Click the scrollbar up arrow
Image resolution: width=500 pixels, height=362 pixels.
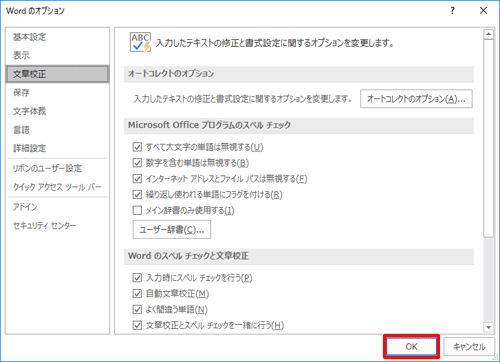(x=488, y=34)
